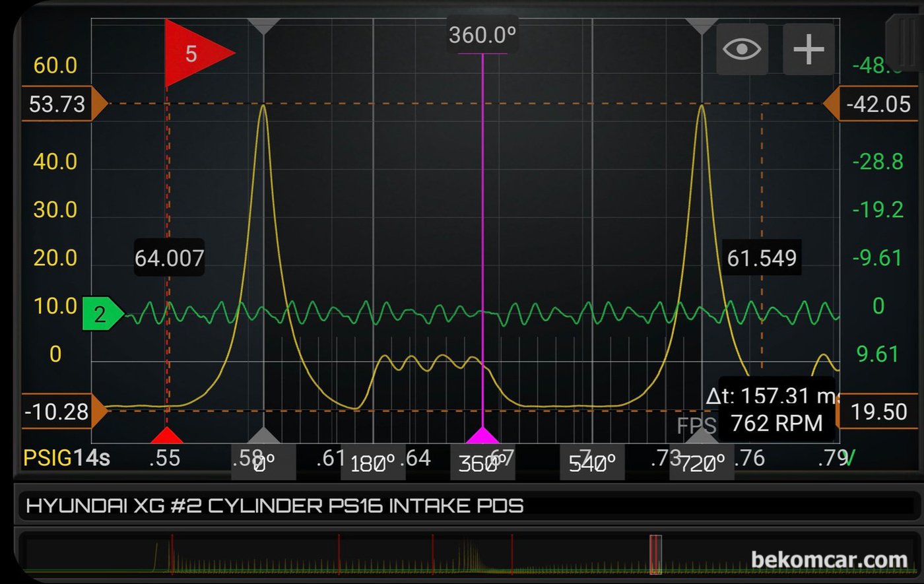
Task: Tap the 64.007 cursor readout
Action: [x=170, y=258]
